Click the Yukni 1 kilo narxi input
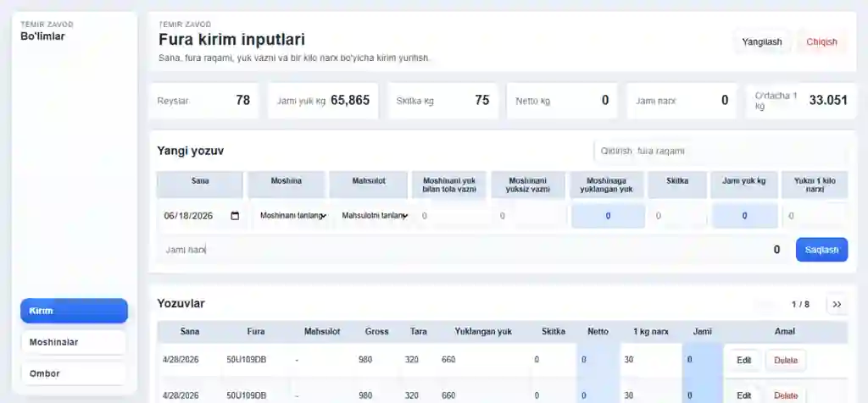 815,216
